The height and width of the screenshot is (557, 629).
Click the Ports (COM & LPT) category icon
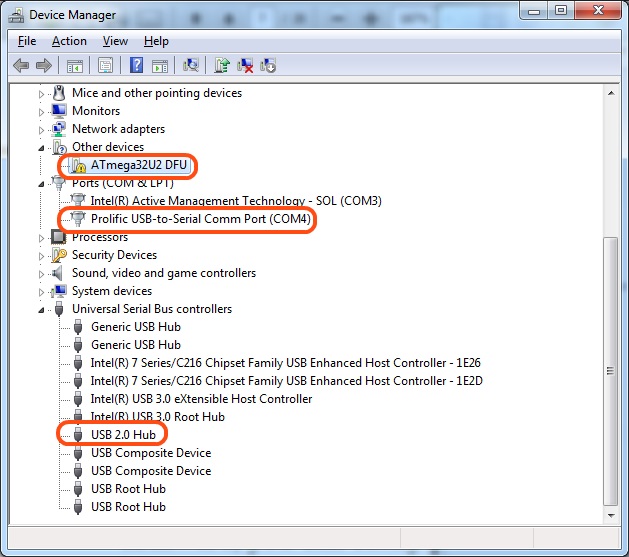[x=59, y=182]
